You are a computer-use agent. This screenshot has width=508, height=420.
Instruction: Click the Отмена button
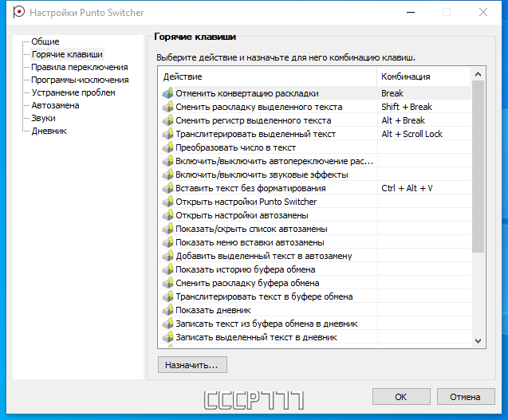coord(466,397)
